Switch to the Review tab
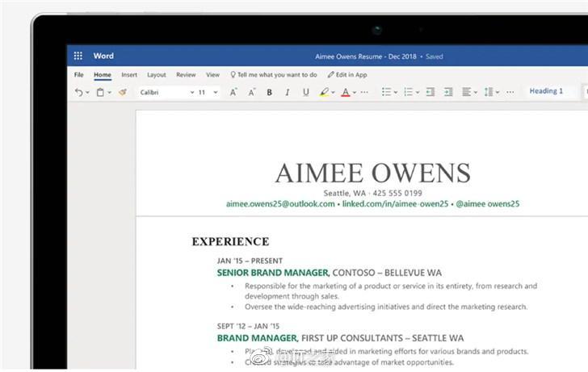 pyautogui.click(x=186, y=74)
